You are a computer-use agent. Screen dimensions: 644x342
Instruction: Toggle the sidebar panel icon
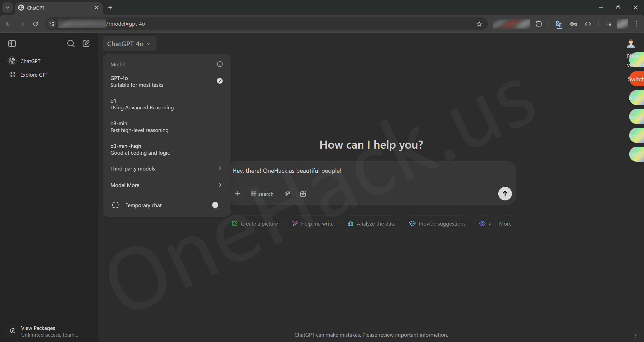pyautogui.click(x=12, y=44)
